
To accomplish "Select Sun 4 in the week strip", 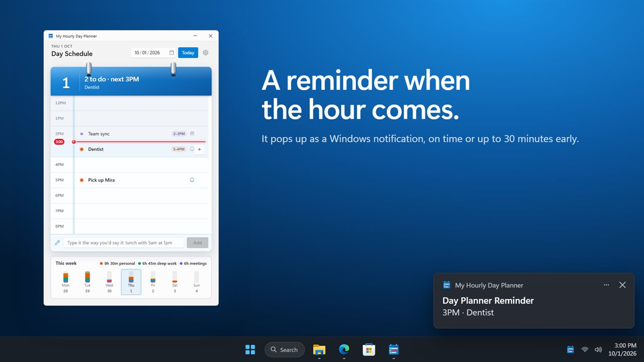I will coord(197,282).
